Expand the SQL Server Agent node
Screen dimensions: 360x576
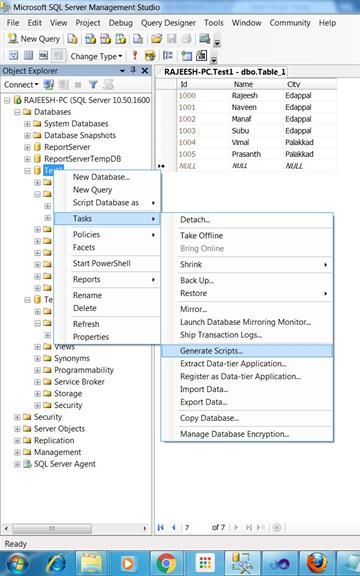(x=17, y=464)
